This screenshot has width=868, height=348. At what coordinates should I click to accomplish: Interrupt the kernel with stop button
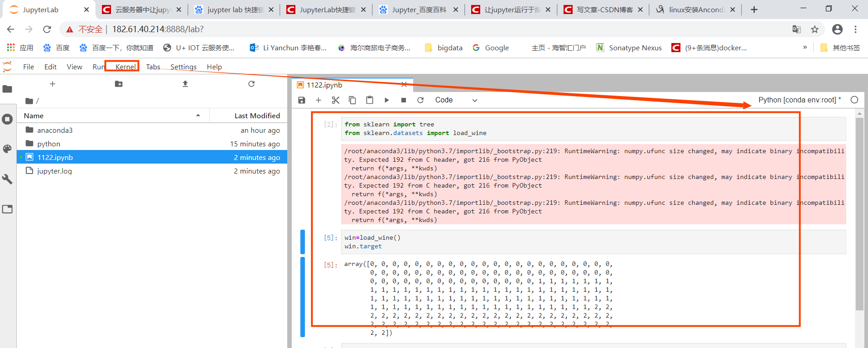pyautogui.click(x=404, y=100)
